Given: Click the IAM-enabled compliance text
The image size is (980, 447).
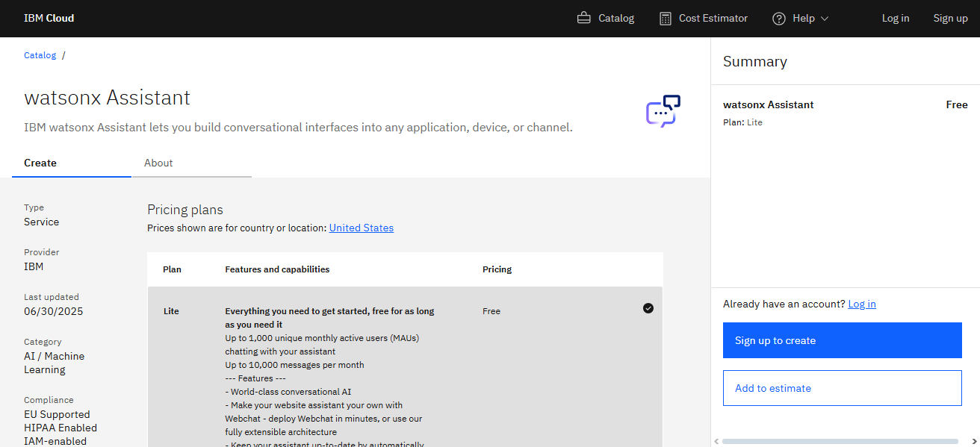Looking at the screenshot, I should click(x=55, y=441).
